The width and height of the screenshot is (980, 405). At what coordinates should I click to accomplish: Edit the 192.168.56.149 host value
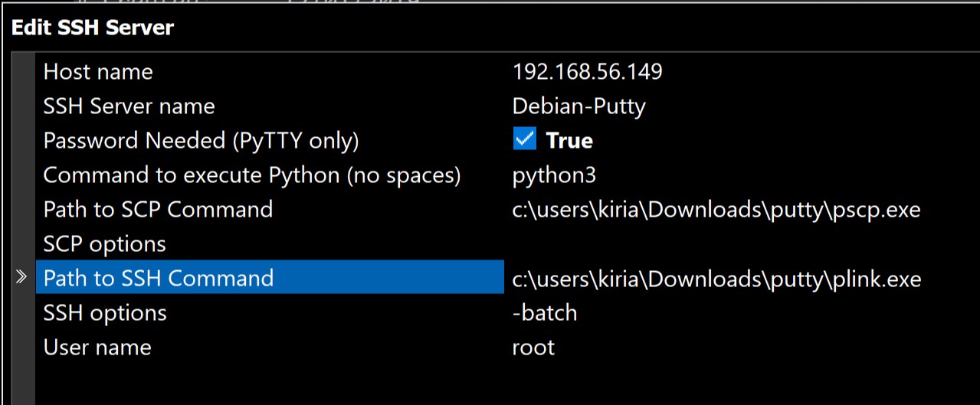[587, 72]
